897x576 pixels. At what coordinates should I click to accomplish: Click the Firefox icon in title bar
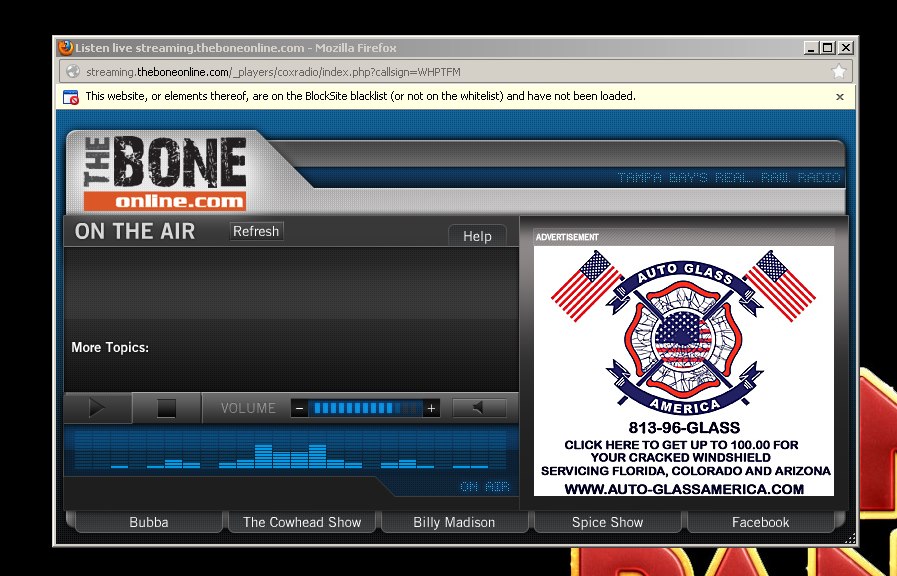click(x=66, y=47)
